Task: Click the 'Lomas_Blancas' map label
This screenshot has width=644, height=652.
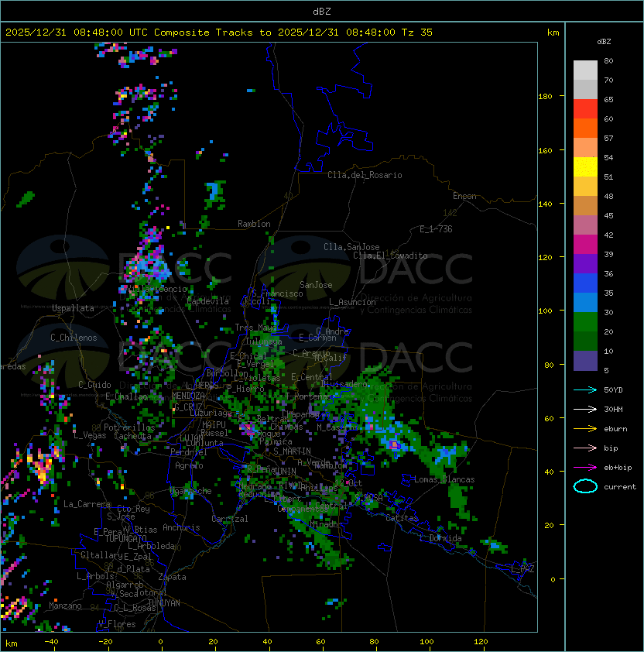Action: point(444,479)
